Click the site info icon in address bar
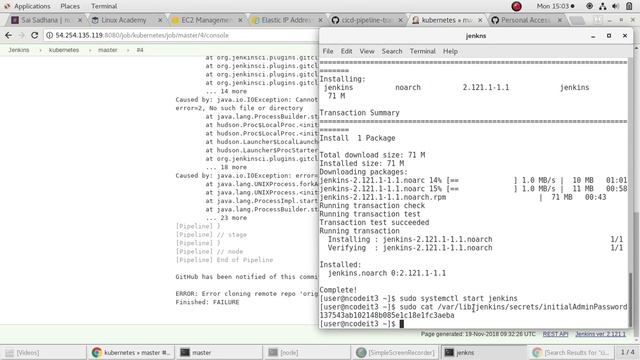Screen dimensions: 640x360 point(49,36)
